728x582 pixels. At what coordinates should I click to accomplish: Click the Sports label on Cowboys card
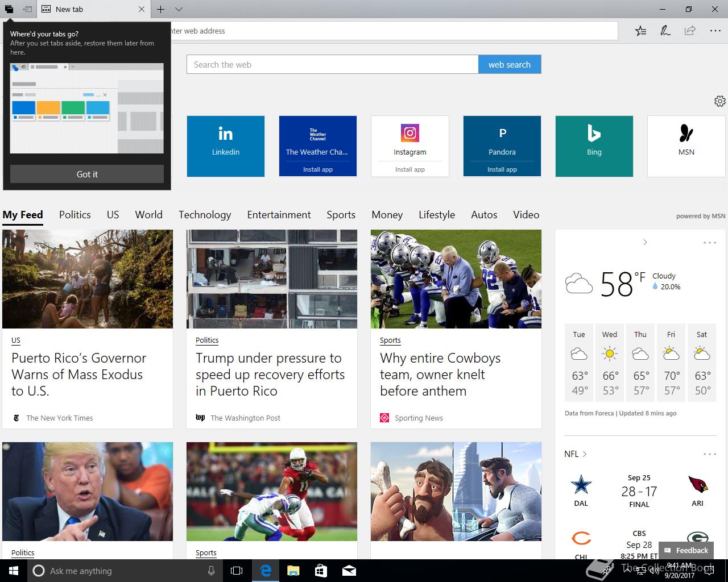coord(390,340)
